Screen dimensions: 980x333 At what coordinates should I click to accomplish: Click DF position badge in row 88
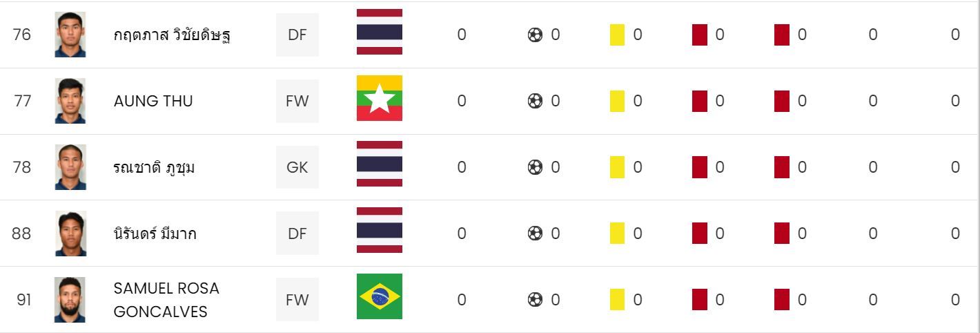297,234
